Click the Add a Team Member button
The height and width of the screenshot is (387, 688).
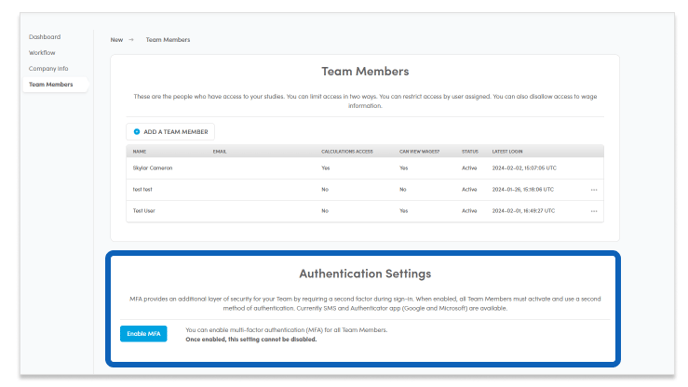point(170,132)
